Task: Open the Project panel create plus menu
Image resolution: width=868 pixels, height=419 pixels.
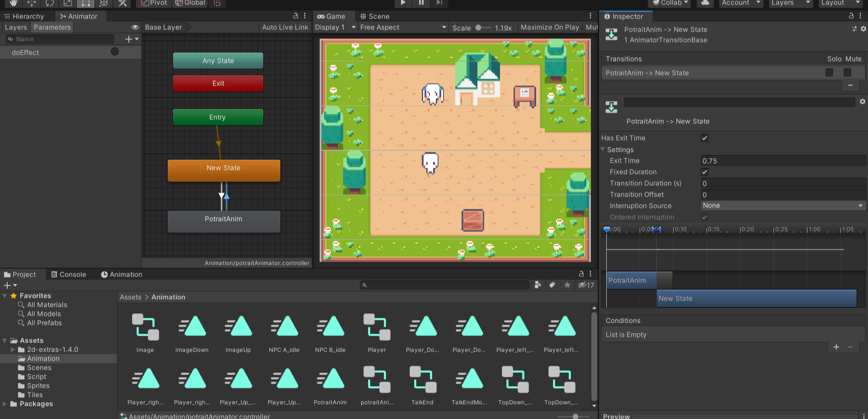Action: pyautogui.click(x=10, y=285)
